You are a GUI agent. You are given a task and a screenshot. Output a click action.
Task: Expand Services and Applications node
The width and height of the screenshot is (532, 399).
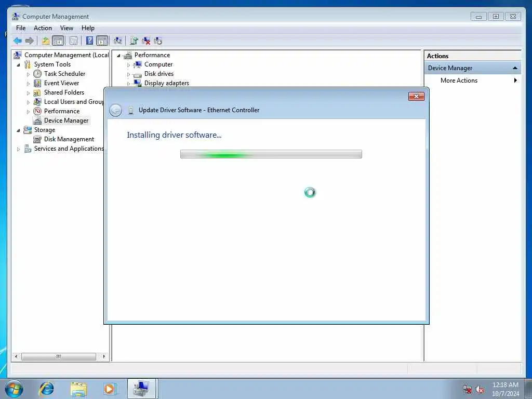(18, 149)
